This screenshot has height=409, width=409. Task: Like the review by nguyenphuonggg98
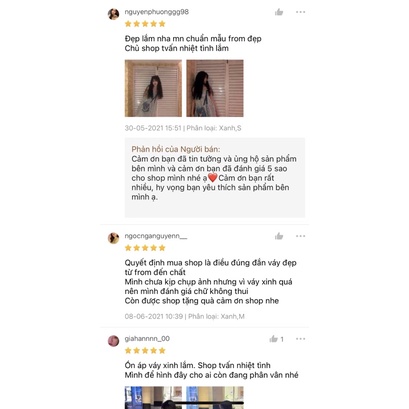coord(279,12)
